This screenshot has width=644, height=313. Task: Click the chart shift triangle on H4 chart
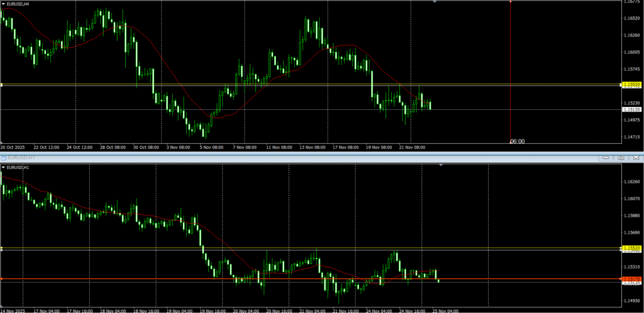coord(435,2)
